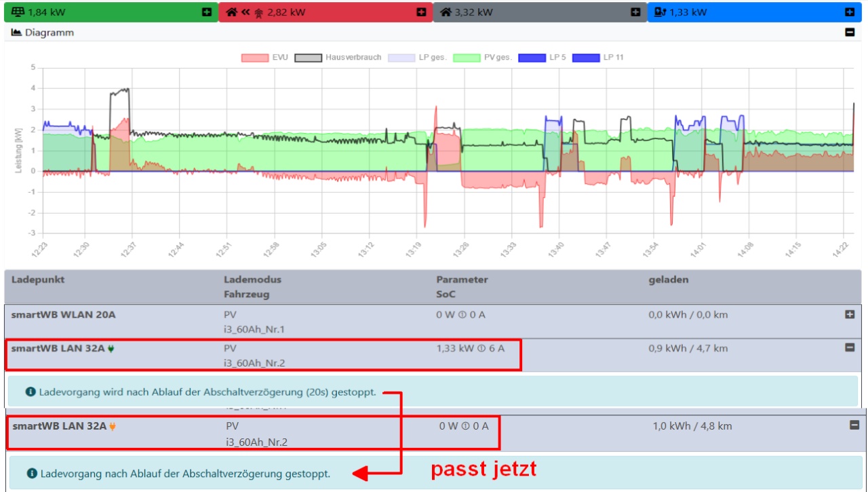The image size is (868, 492).
Task: Click the Ladepunkt column header
Action: click(x=38, y=280)
